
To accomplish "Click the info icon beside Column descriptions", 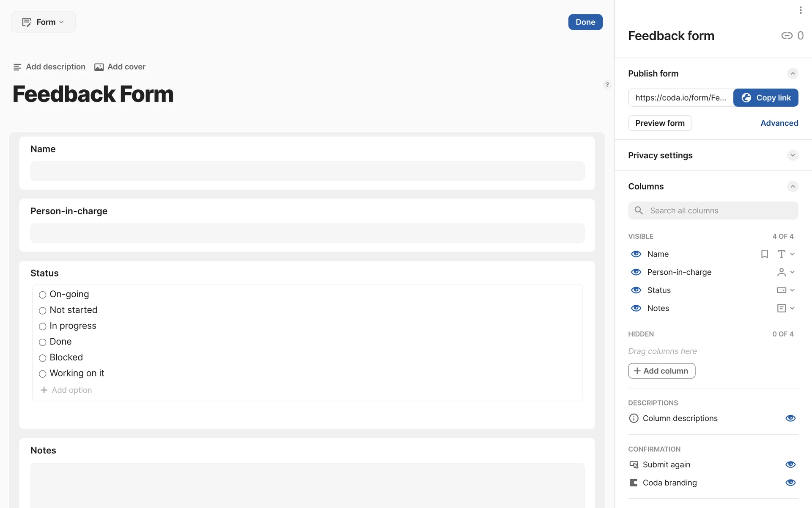I will tap(634, 418).
